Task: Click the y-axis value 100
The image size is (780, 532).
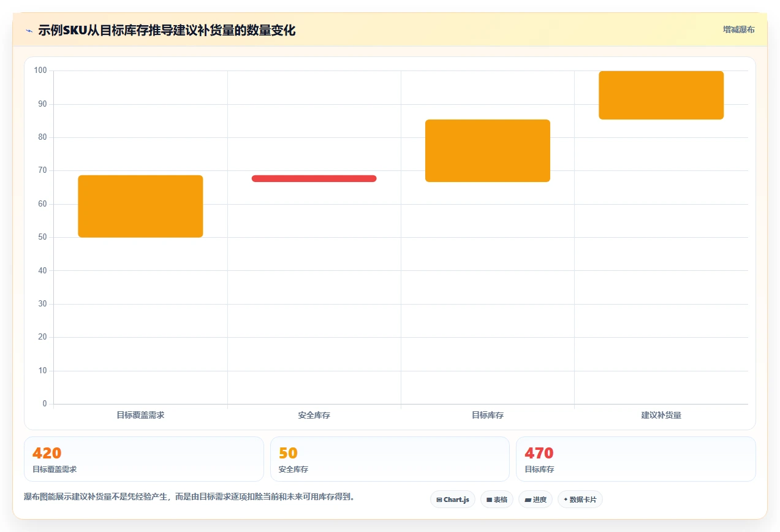Action: 40,70
